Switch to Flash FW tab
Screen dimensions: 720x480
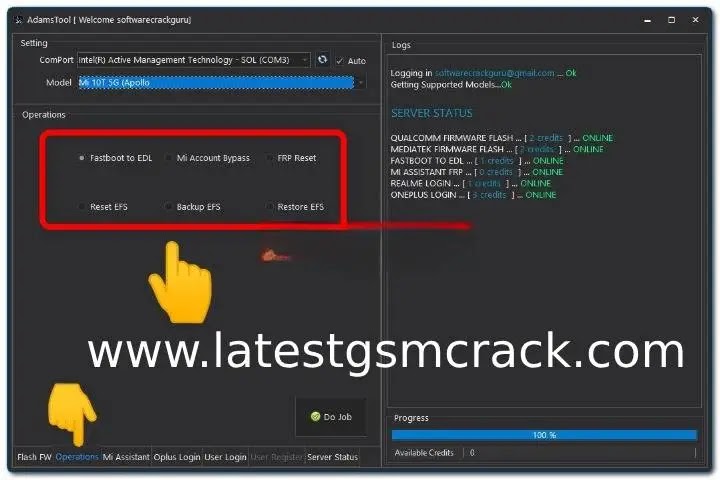34,457
